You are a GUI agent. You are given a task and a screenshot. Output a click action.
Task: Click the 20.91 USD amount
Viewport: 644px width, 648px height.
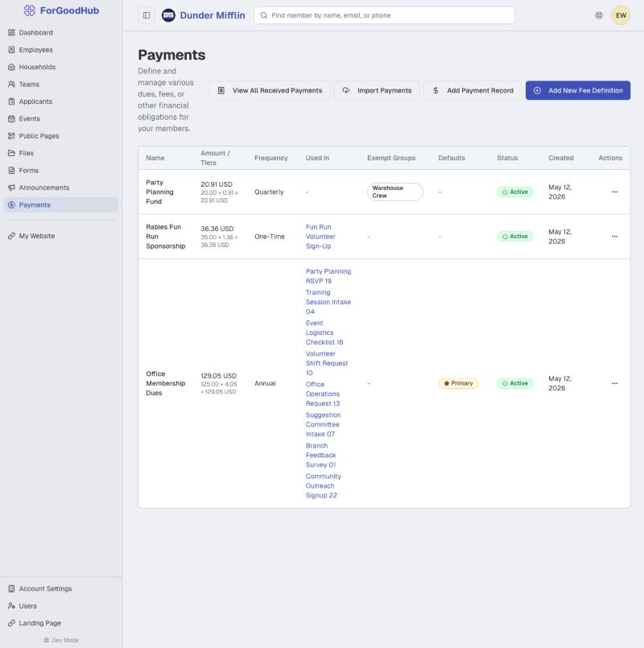tap(217, 184)
